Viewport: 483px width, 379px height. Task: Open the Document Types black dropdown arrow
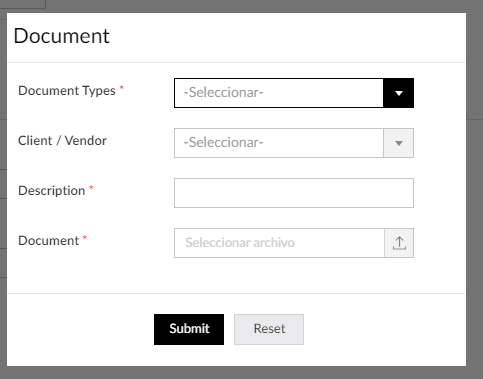click(x=399, y=93)
